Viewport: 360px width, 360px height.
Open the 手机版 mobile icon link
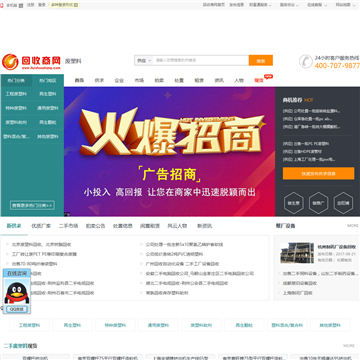2,5
